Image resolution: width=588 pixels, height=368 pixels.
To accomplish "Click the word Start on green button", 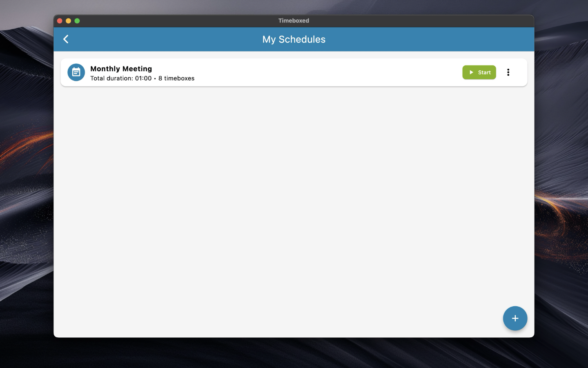I will pos(484,72).
